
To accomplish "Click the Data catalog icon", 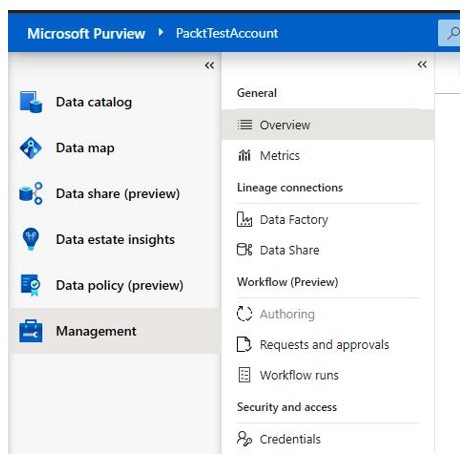I will (x=31, y=102).
